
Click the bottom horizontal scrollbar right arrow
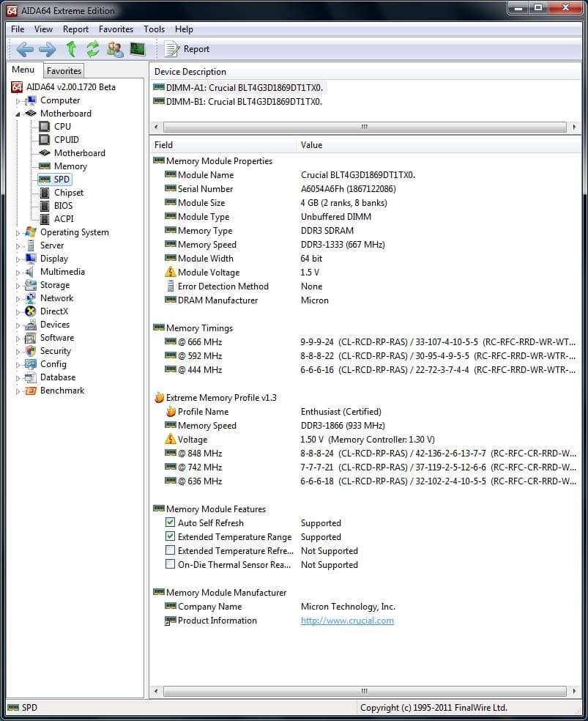point(574,691)
